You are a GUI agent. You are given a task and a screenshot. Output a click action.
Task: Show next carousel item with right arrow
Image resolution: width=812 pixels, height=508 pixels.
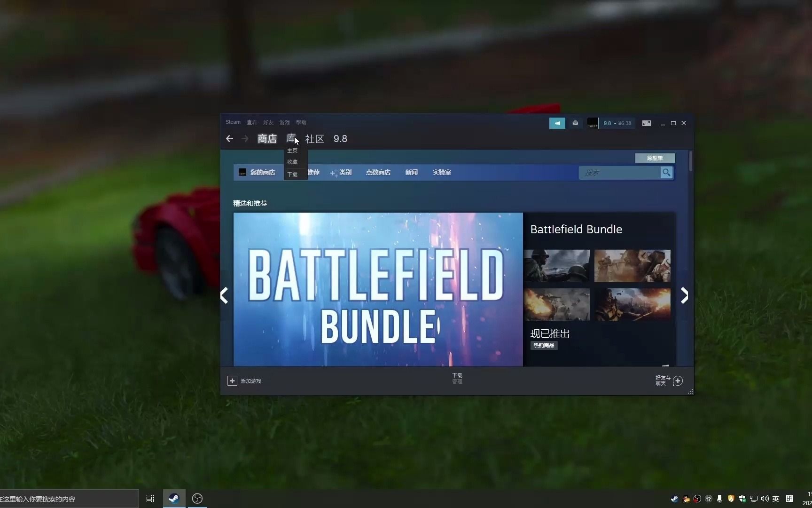point(685,295)
